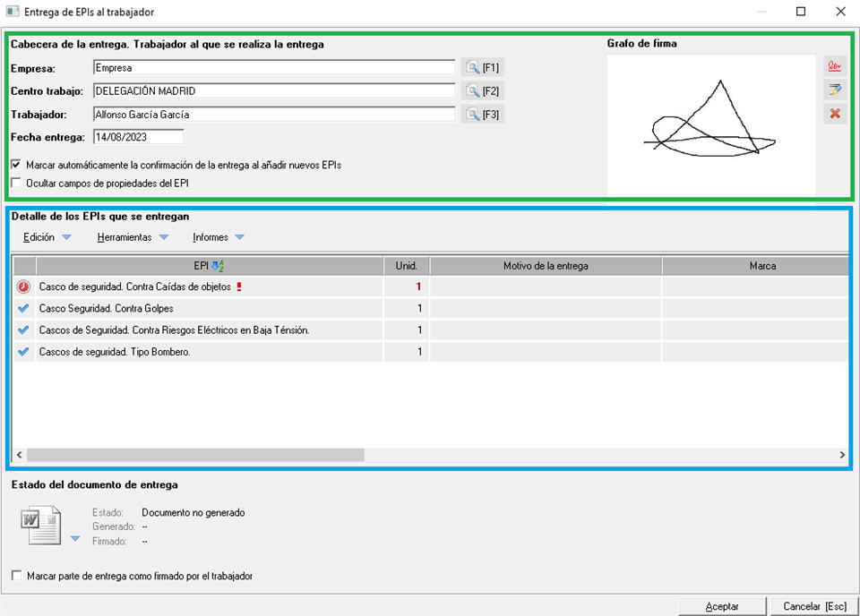Uncheck automatic delivery confirmation checkbox
Image resolution: width=860 pixels, height=616 pixels.
pos(16,166)
